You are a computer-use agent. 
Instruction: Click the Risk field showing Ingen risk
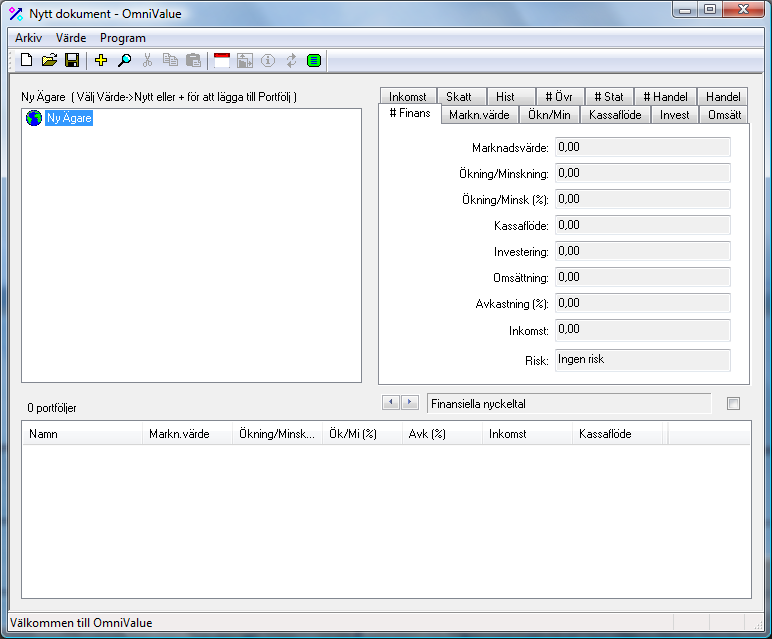643,360
